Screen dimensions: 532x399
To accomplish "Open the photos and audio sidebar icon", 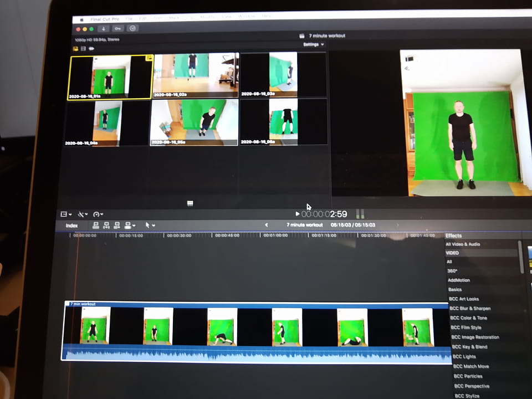I will (83, 49).
